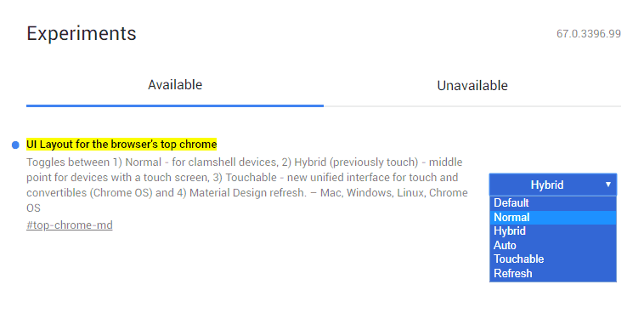The image size is (644, 313).
Task: Click the blue modified-flag indicator dot
Action: [x=15, y=145]
